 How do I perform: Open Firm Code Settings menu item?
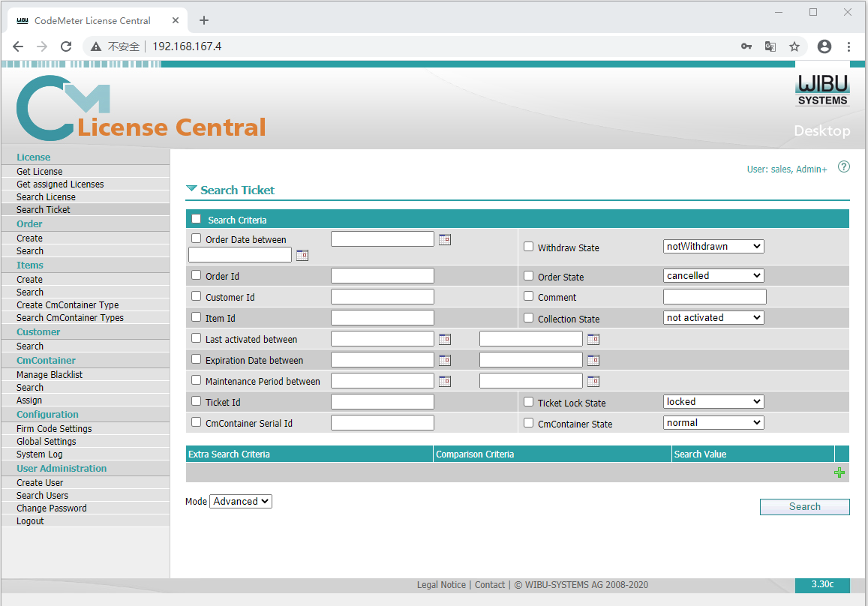point(54,429)
